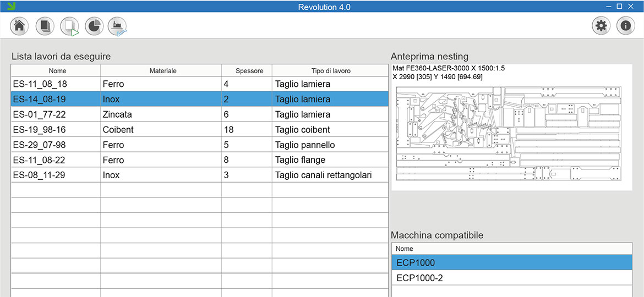Screen dimensions: 644x297
Task: Select job ES-11_08-22
Action: click(x=200, y=160)
